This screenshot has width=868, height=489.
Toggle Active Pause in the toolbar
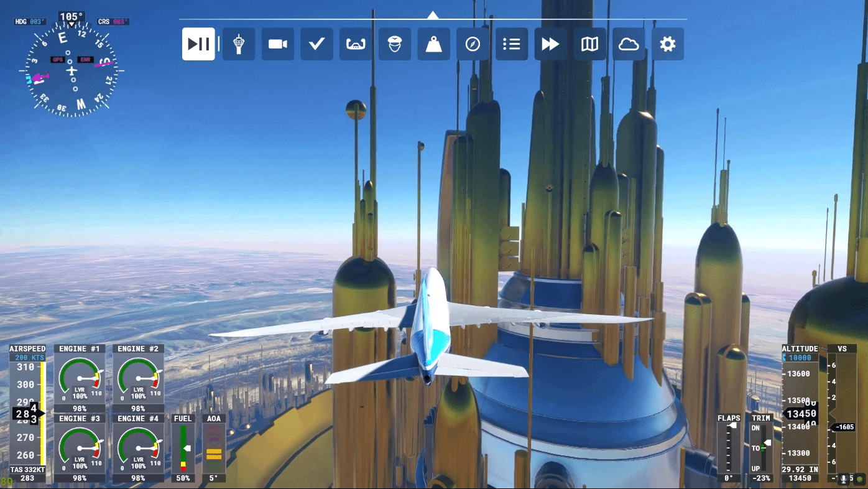pos(198,44)
